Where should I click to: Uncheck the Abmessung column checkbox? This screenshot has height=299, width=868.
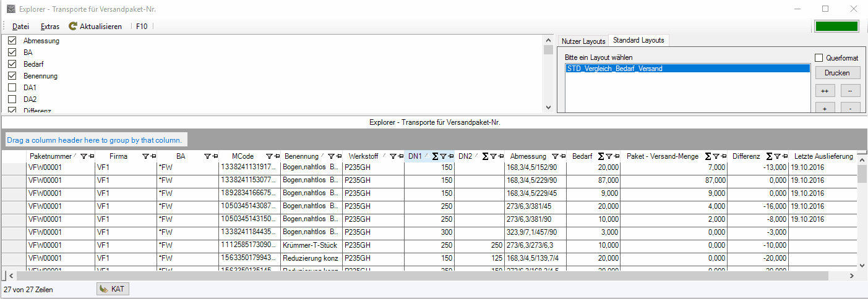tap(12, 41)
